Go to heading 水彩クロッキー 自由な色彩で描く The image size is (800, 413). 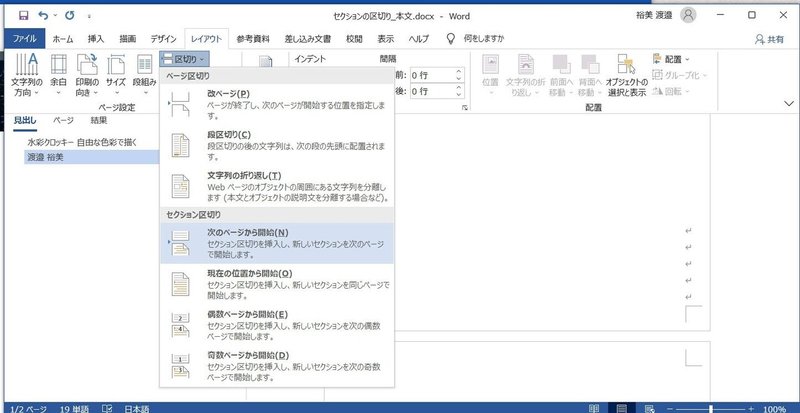(82, 142)
